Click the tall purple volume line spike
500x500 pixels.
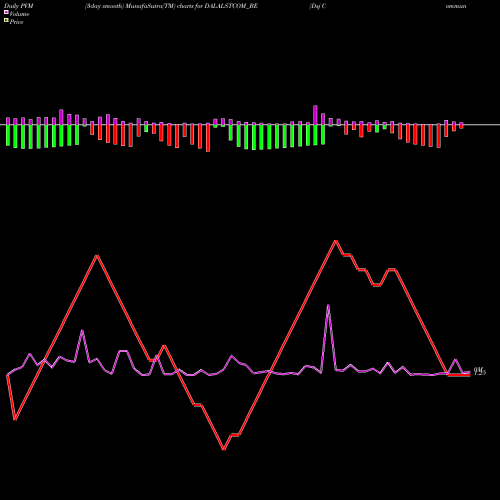pos(328,306)
